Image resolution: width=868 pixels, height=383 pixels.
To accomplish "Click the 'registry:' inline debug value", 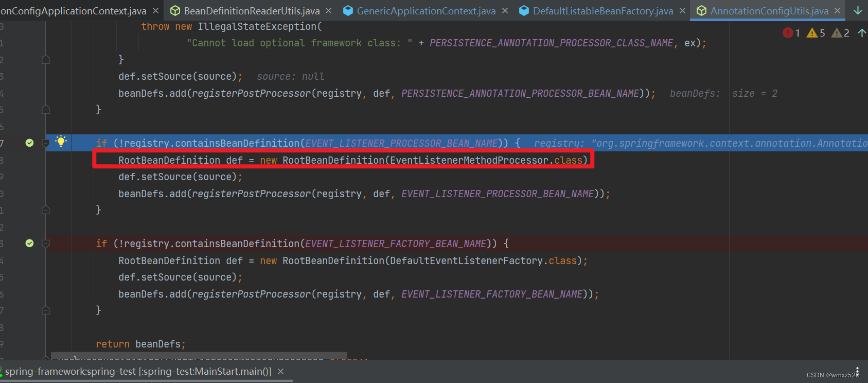I will tap(701, 144).
